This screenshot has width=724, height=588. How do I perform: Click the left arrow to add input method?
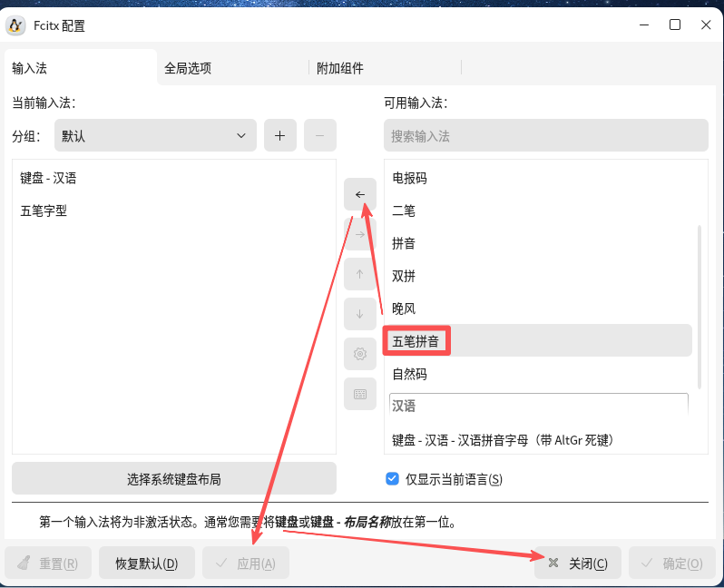click(360, 194)
